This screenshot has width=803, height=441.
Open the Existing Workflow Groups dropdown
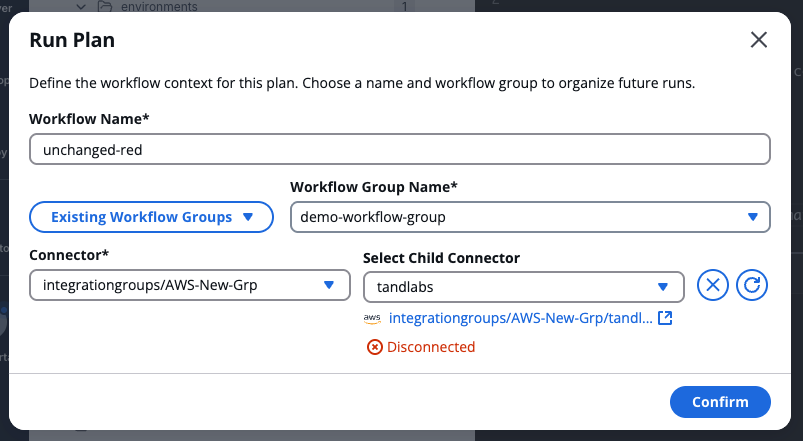point(151,217)
